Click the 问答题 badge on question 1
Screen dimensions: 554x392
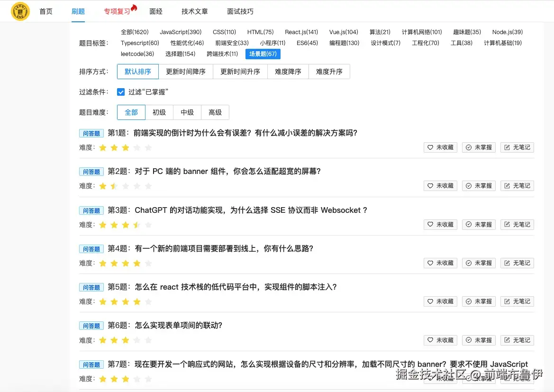[91, 133]
